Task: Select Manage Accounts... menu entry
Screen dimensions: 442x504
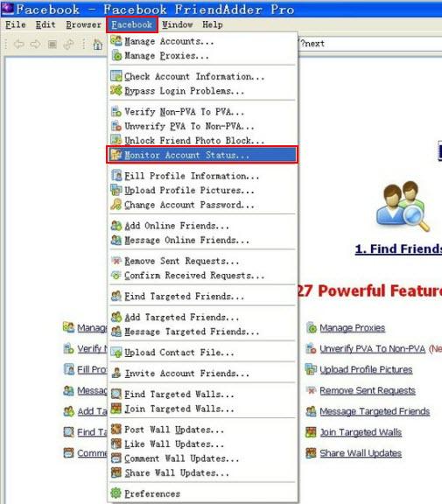Action: (202, 41)
